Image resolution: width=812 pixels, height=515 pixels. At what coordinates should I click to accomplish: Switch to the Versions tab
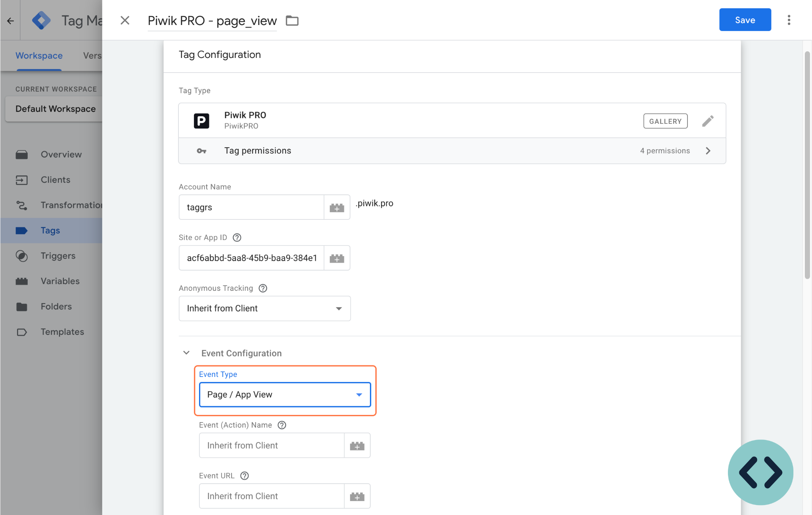coord(92,56)
